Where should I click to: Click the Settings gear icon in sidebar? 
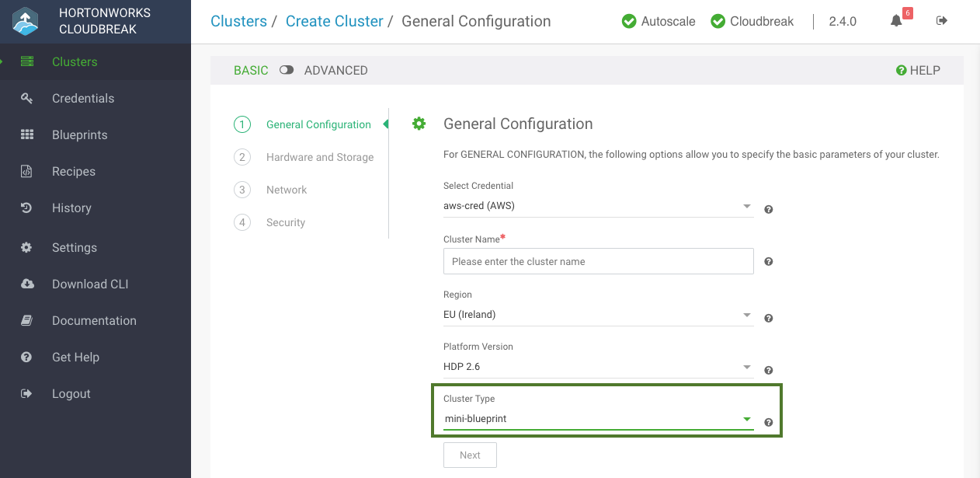[26, 247]
